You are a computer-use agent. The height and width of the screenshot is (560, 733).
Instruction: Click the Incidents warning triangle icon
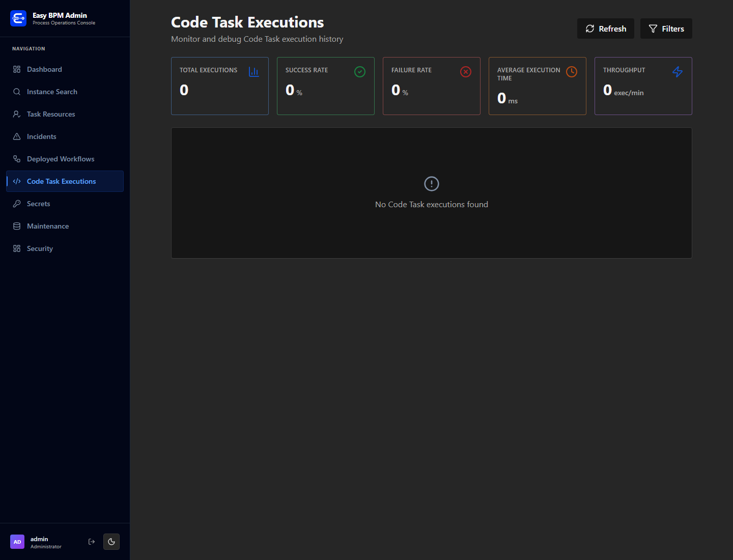click(x=17, y=136)
